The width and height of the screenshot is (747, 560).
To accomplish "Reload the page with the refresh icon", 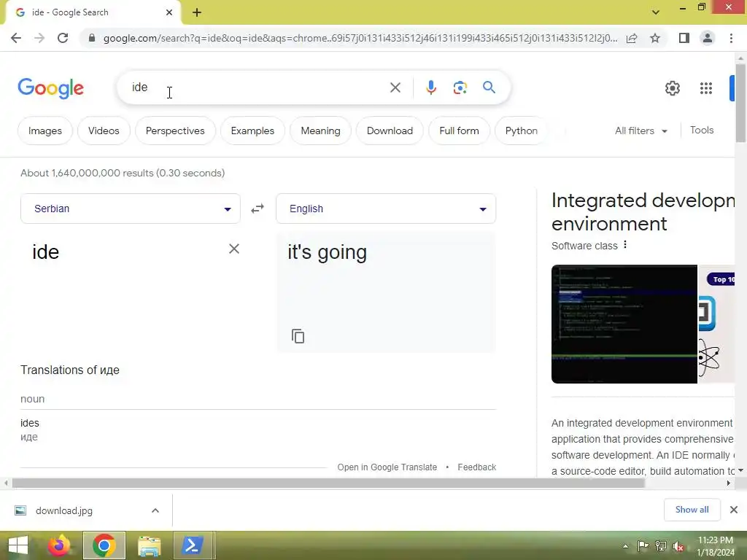I will pos(63,38).
